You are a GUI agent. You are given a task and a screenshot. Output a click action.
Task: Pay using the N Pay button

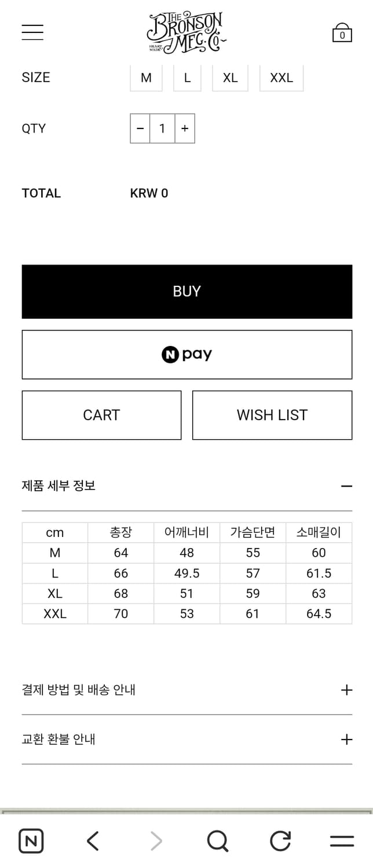pyautogui.click(x=186, y=354)
